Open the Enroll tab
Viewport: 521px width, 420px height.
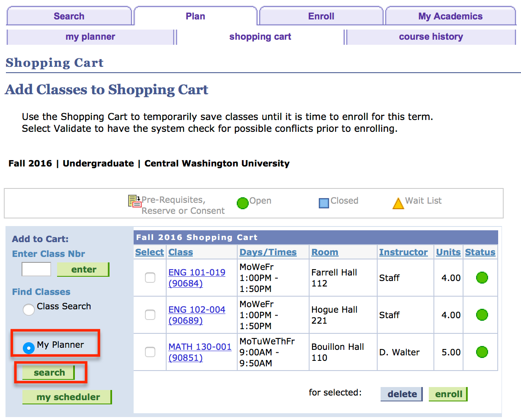(x=321, y=16)
